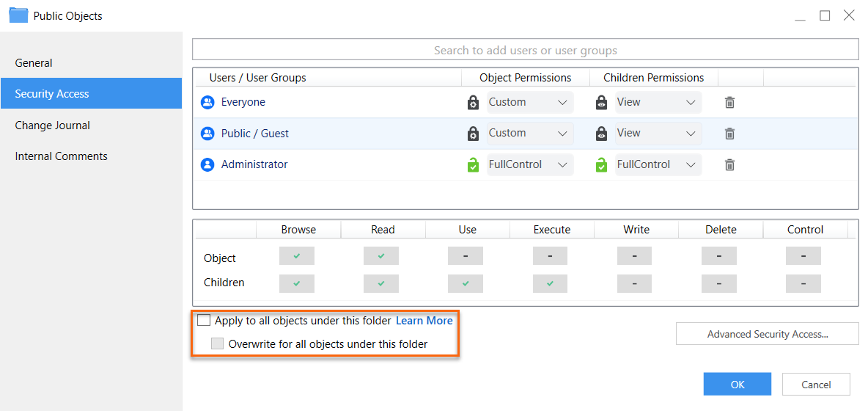The image size is (868, 411).
Task: Expand Public / Guest Children Permissions dropdown
Action: (x=658, y=134)
